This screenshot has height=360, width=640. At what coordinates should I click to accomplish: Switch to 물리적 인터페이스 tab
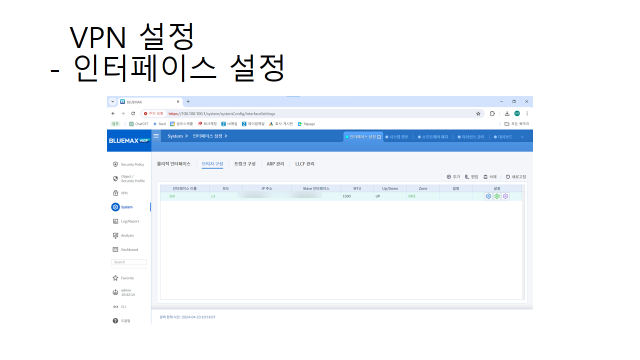click(x=173, y=164)
